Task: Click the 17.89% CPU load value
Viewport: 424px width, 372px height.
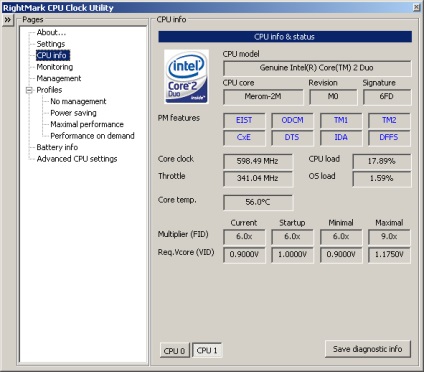Action: pyautogui.click(x=382, y=161)
